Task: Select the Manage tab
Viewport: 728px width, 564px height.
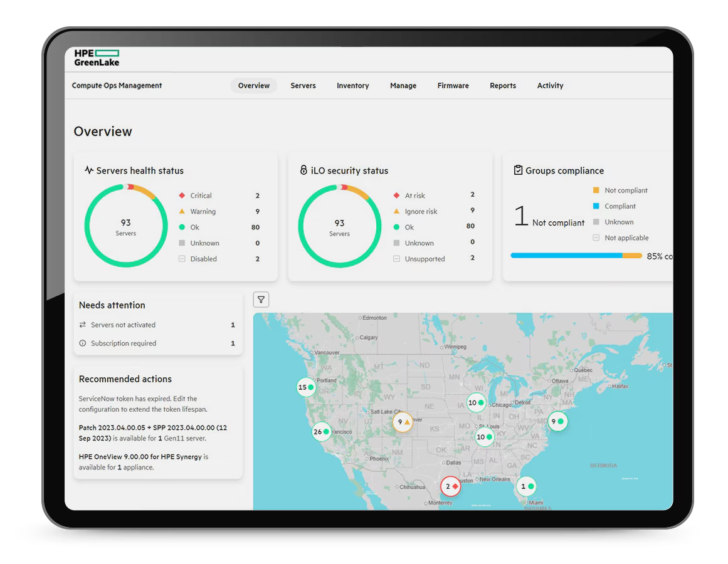Action: point(403,85)
